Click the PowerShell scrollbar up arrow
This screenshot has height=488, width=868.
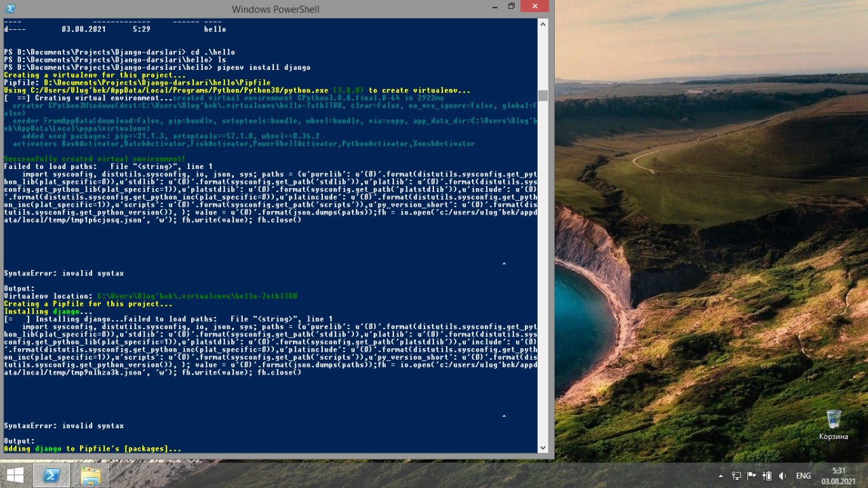(x=542, y=24)
